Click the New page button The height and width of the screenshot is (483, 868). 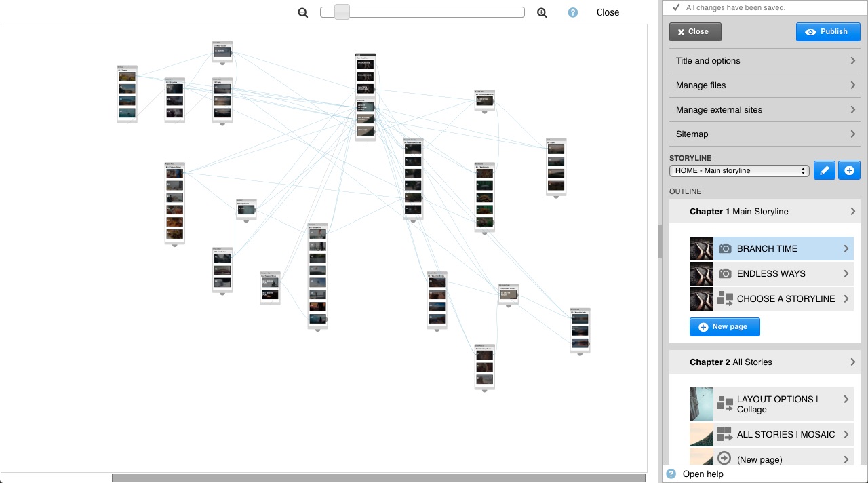(724, 327)
